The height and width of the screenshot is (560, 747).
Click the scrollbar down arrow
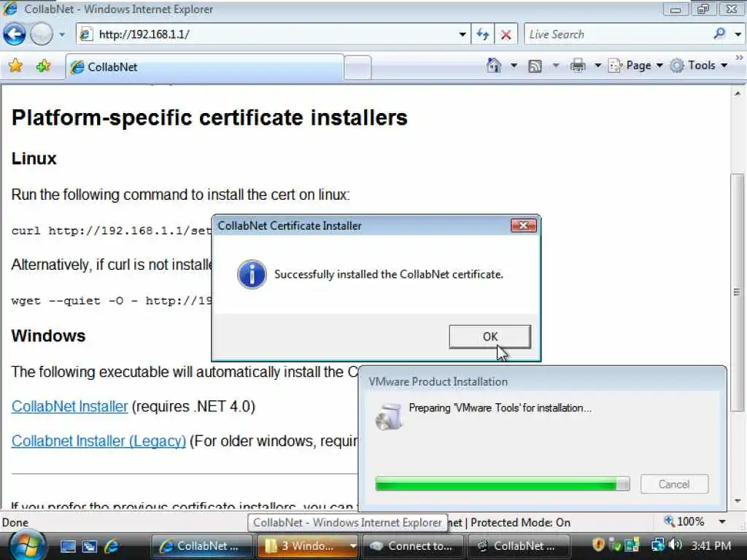(x=738, y=501)
